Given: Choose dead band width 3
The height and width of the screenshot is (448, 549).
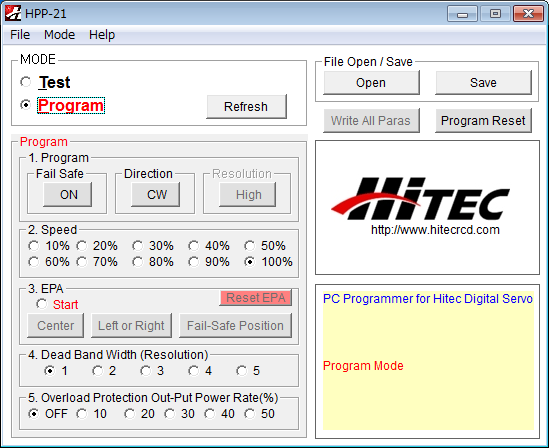Looking at the screenshot, I should pyautogui.click(x=146, y=371).
